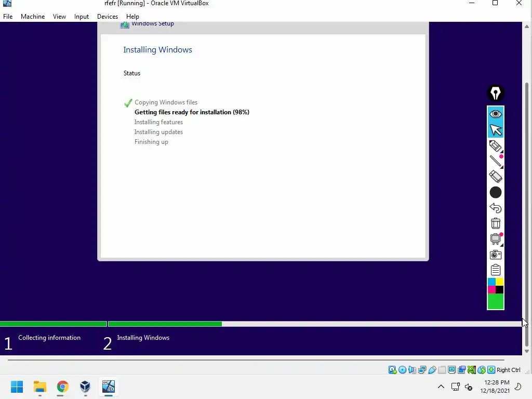The height and width of the screenshot is (399, 532).
Task: Open the Input menu
Action: click(82, 16)
